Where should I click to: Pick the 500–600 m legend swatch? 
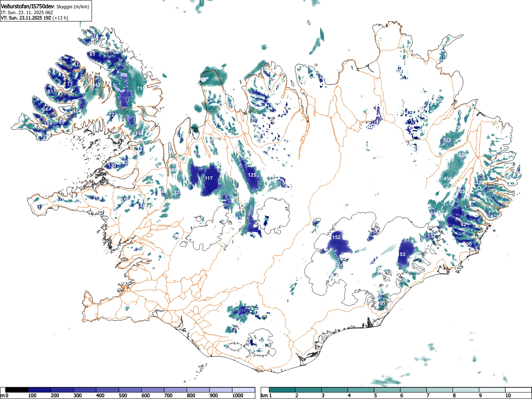click(x=130, y=390)
